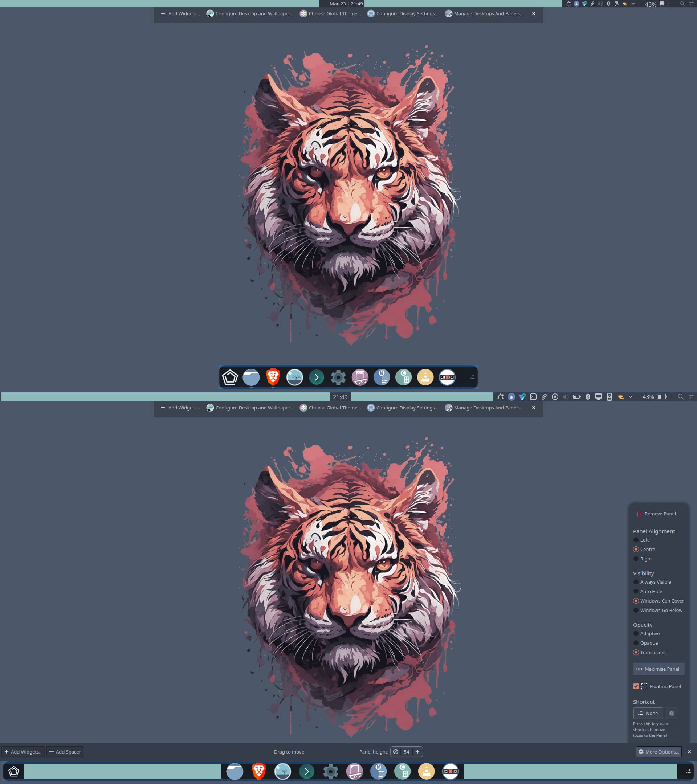Viewport: 697px width, 784px height.
Task: Choose Opaque opacity option
Action: coord(636,643)
